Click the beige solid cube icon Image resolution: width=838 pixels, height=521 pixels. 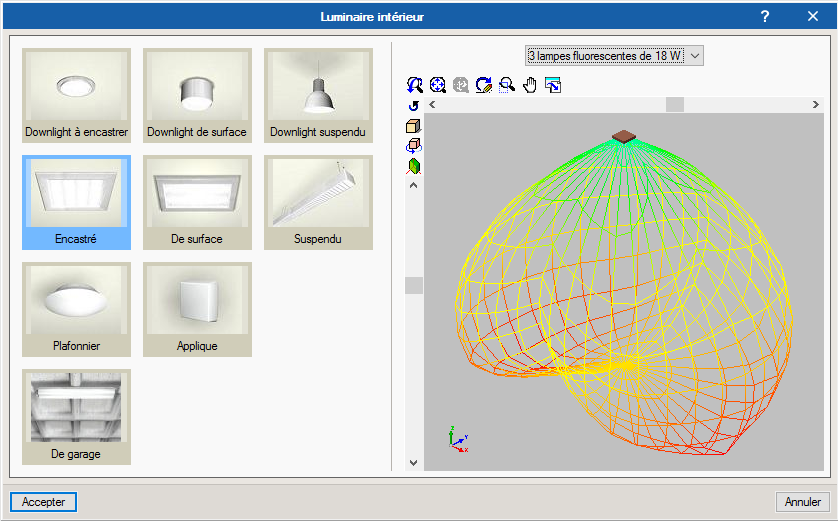[414, 126]
